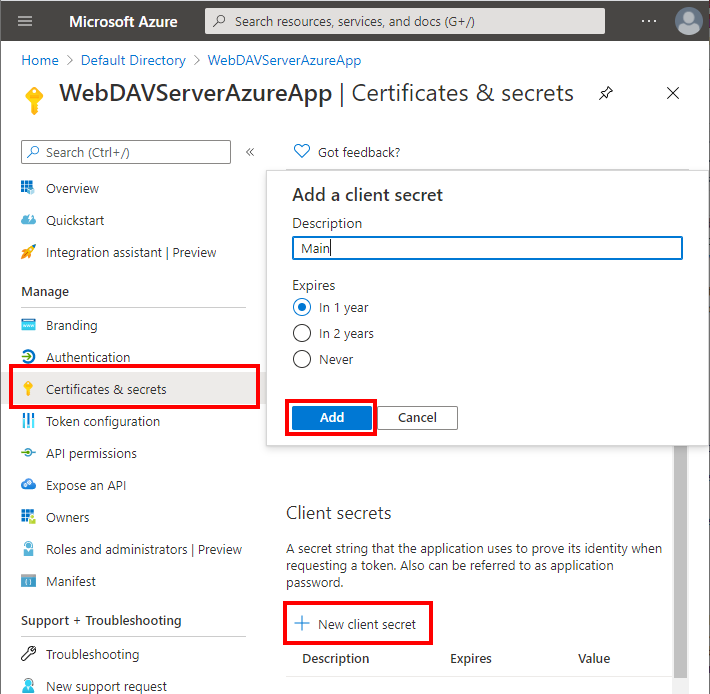
Task: Click the Token configuration bars icon
Action: point(28,421)
